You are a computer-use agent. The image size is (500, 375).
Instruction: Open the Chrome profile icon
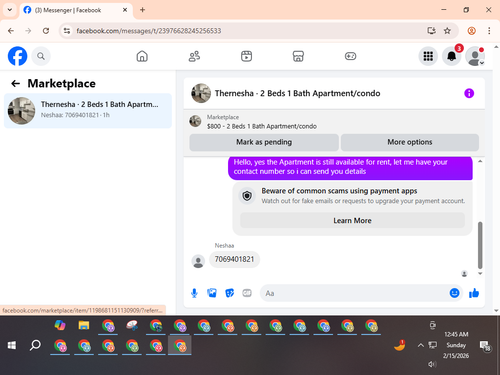(471, 31)
